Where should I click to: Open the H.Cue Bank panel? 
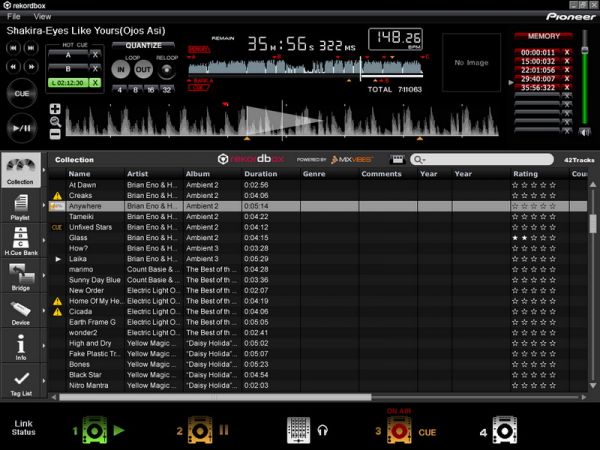[21, 241]
